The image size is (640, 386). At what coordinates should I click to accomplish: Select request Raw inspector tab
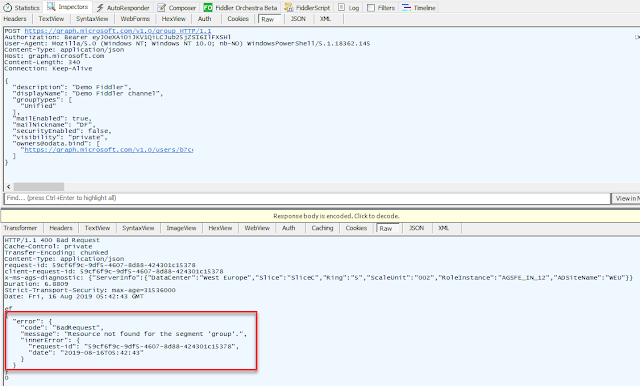pos(268,19)
